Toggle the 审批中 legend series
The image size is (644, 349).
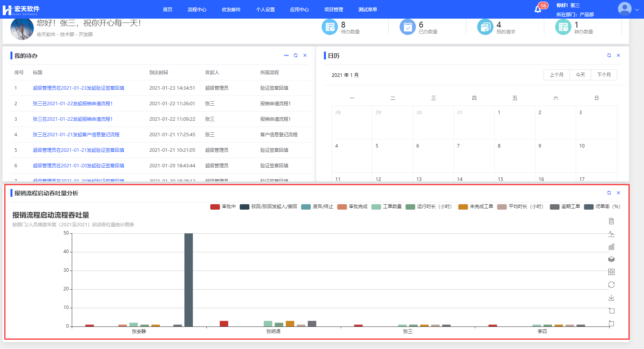pyautogui.click(x=223, y=207)
